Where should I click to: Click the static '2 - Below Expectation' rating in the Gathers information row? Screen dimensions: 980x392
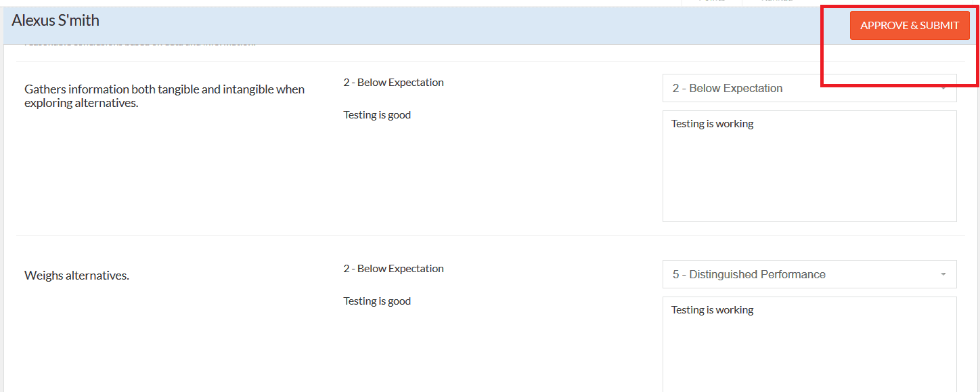pyautogui.click(x=393, y=83)
